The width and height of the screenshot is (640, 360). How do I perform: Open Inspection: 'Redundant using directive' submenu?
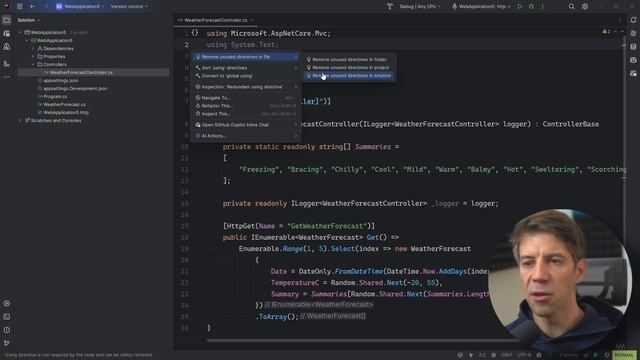(x=246, y=87)
